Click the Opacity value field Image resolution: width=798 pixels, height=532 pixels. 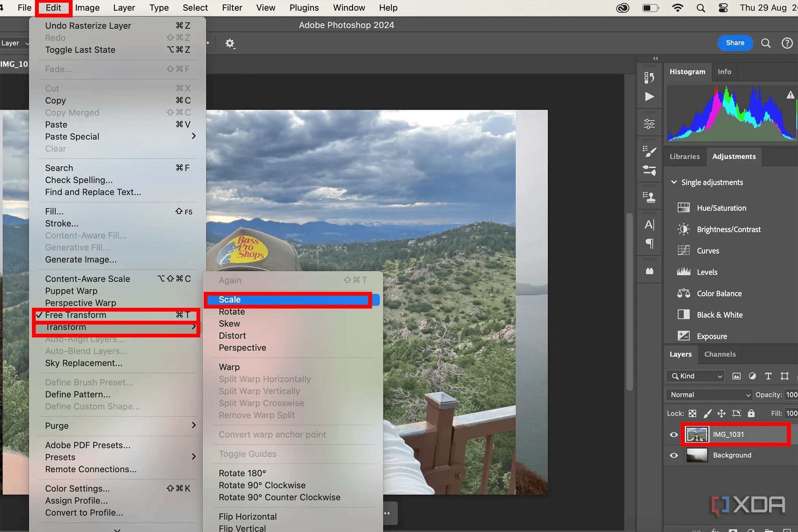(791, 395)
